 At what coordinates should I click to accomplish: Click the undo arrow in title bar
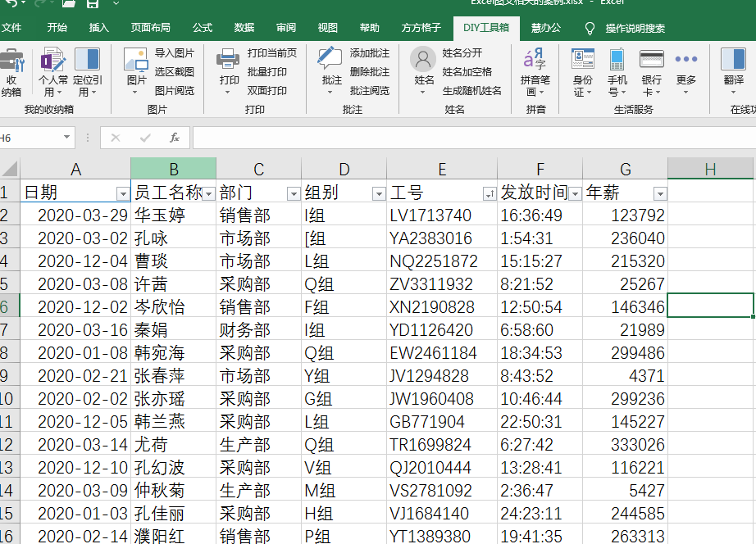click(11, 3)
